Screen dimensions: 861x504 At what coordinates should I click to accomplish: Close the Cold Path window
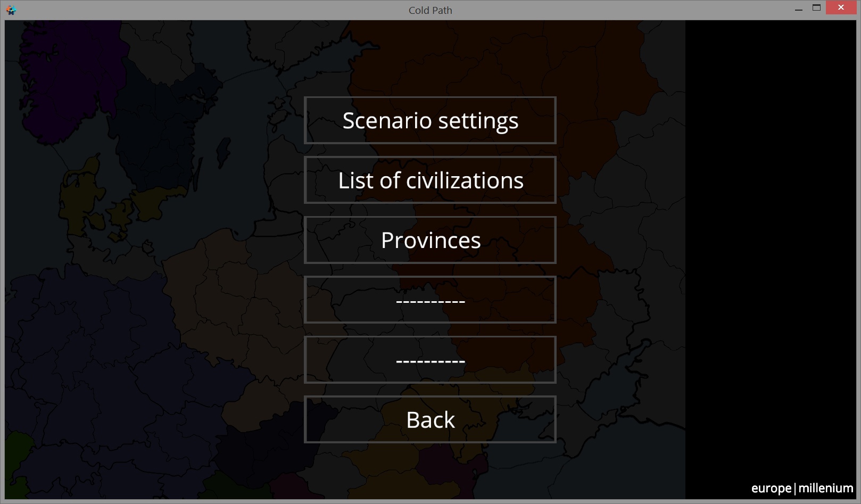pyautogui.click(x=841, y=8)
